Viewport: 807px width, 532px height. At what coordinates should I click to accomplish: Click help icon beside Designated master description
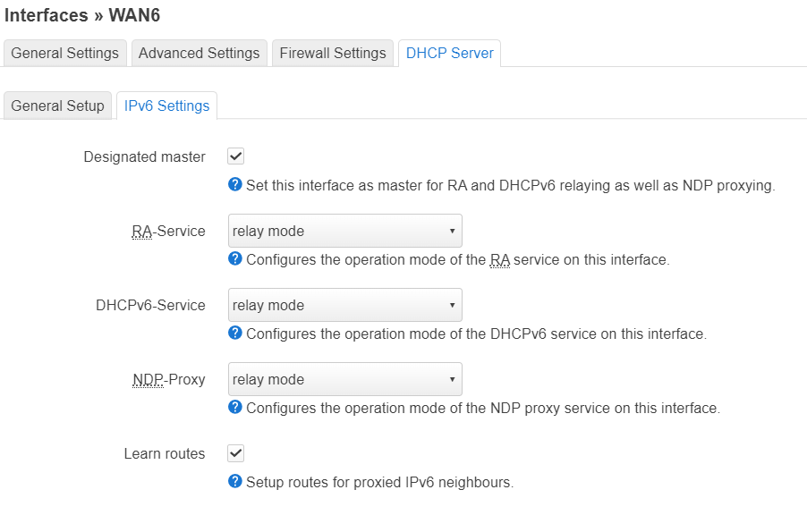pyautogui.click(x=235, y=185)
